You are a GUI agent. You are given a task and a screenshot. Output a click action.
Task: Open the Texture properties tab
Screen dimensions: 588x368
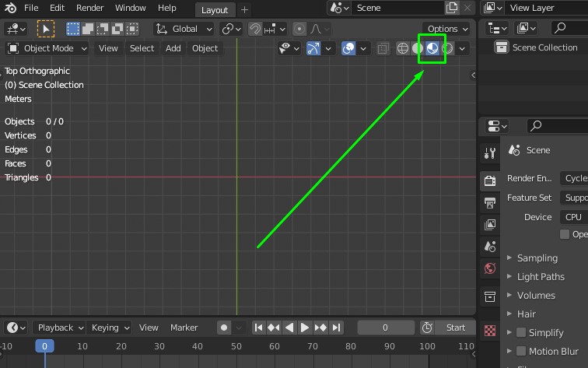coord(490,331)
